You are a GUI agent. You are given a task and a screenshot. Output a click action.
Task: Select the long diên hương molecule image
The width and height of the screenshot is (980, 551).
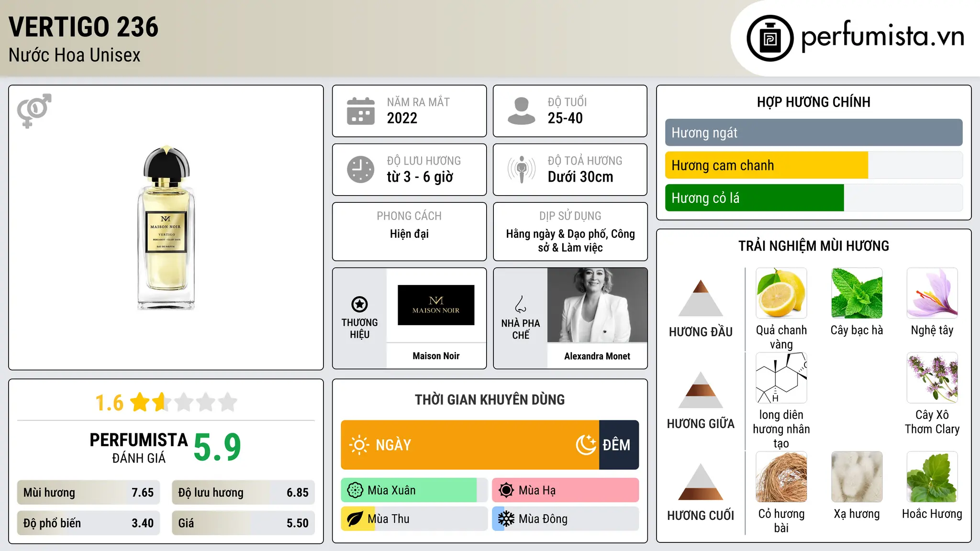(781, 378)
